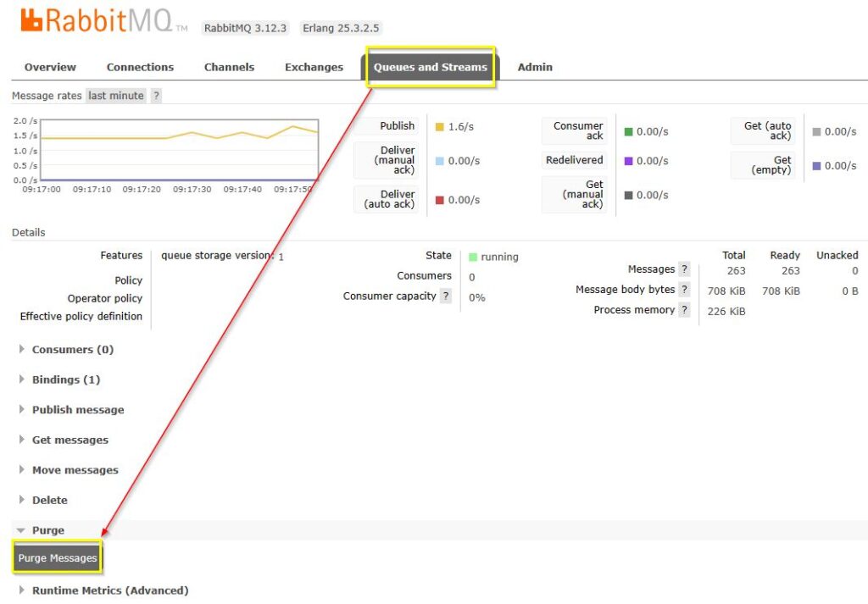Click the yellow Publish color swatch
The image size is (868, 604).
440,127
